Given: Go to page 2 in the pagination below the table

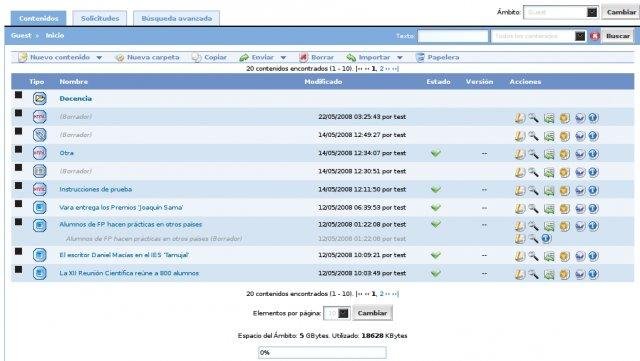Looking at the screenshot, I should 382,294.
